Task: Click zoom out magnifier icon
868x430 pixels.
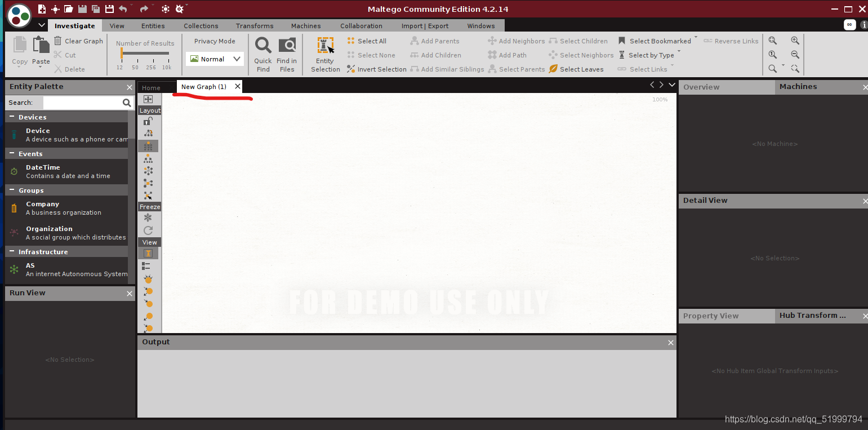Action: pos(795,55)
